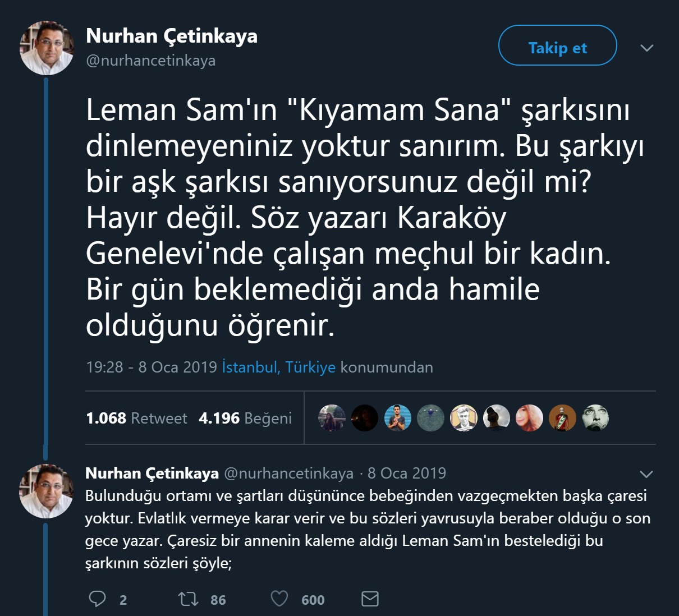Image resolution: width=679 pixels, height=616 pixels.
Task: View the 1.068 Retweet list
Action: [136, 418]
